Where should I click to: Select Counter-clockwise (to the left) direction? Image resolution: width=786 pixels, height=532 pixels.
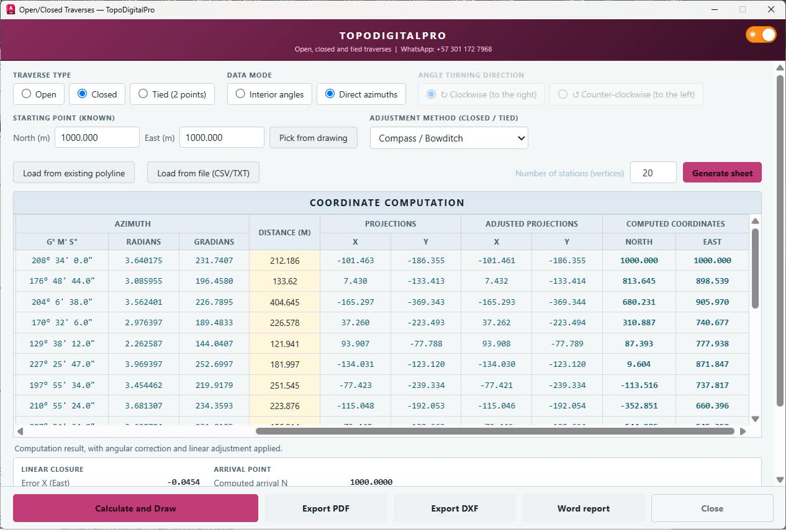point(626,94)
